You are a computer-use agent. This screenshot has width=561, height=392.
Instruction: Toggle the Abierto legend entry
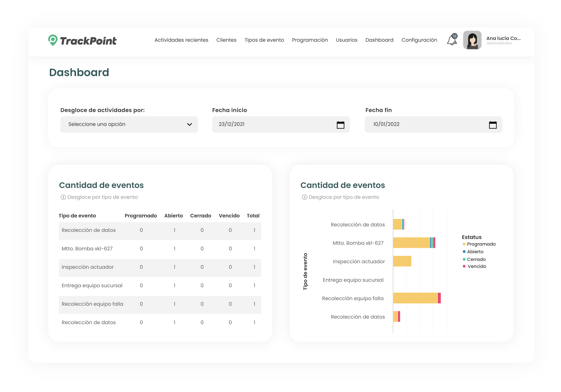475,252
